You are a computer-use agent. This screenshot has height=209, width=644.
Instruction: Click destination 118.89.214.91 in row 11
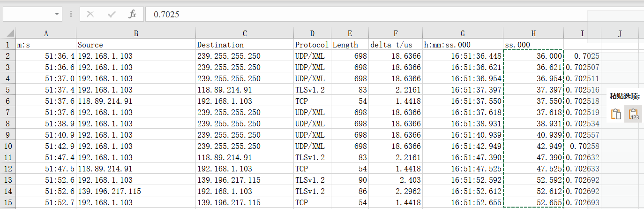click(245, 157)
